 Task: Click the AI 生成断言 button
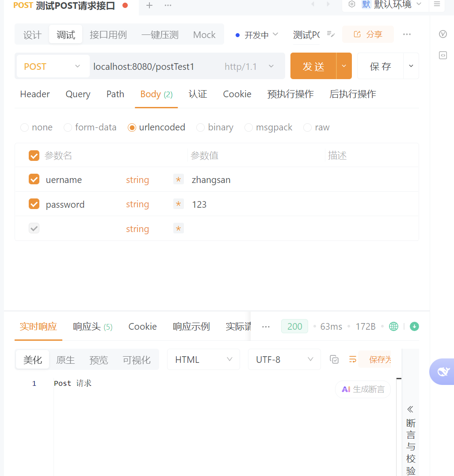(x=363, y=389)
